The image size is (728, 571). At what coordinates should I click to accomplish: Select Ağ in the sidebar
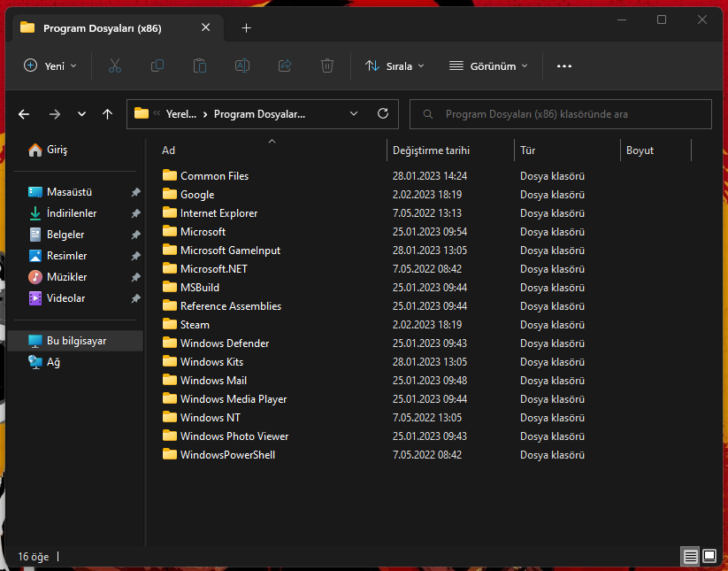tap(75, 362)
